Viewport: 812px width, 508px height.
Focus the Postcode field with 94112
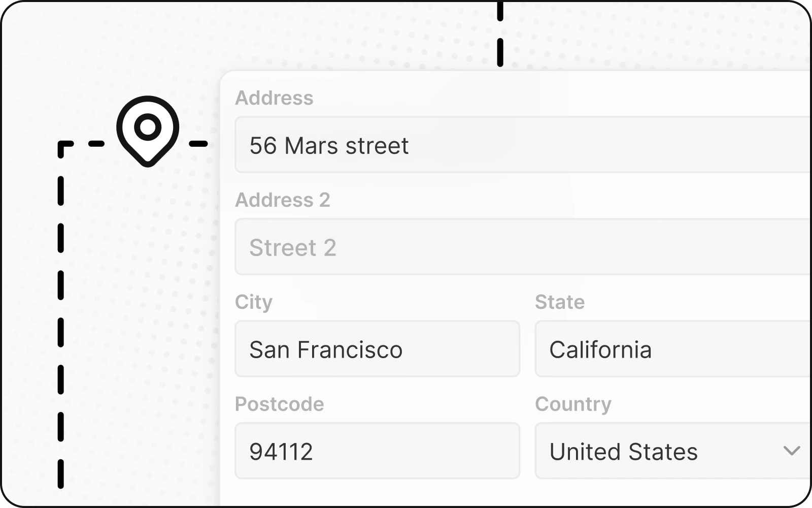pos(377,451)
